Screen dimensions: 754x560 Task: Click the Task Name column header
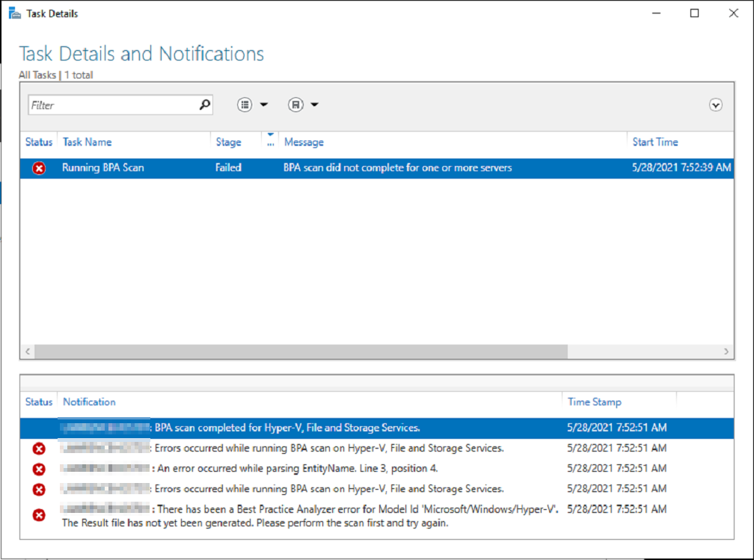(87, 142)
